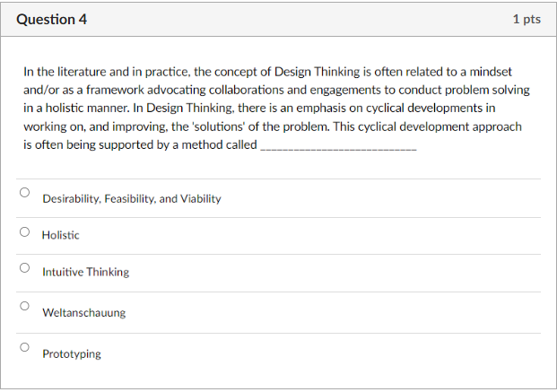Click the 'Desirability, Feasibility, and Viability' label
Screen dimensions: 557x392
132,198
